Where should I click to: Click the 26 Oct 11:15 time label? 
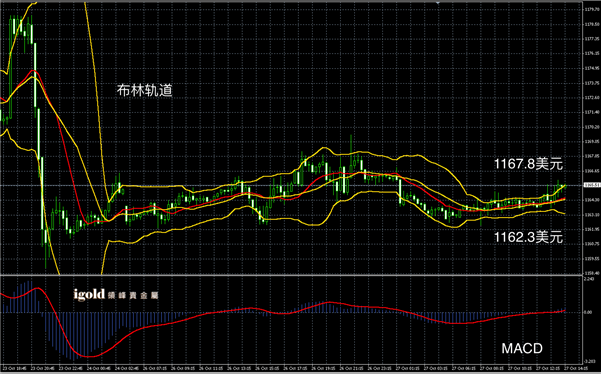point(211,368)
